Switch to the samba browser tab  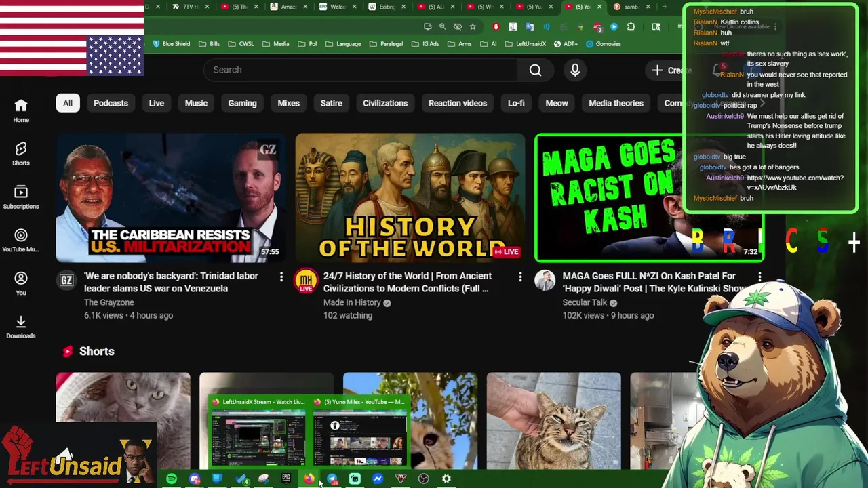pyautogui.click(x=631, y=7)
